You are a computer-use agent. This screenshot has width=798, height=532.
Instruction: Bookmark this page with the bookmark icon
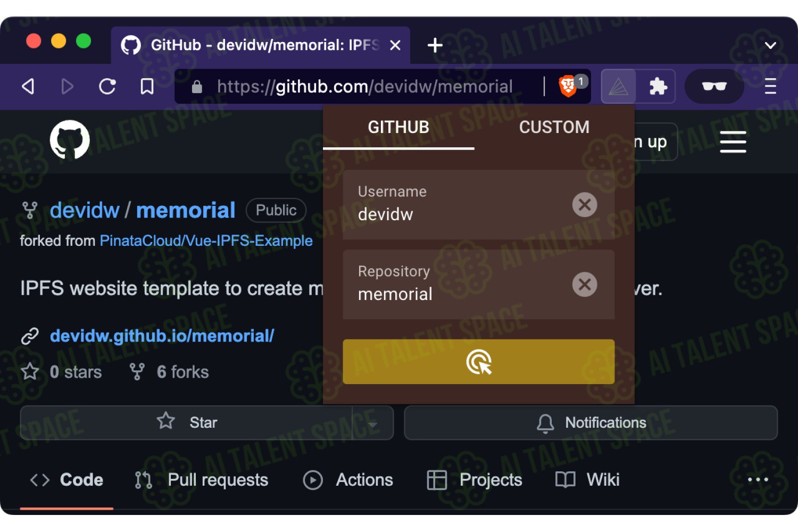click(147, 86)
